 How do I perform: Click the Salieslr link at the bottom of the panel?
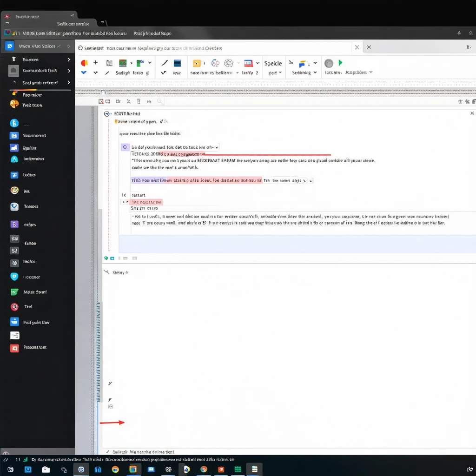tap(143, 452)
